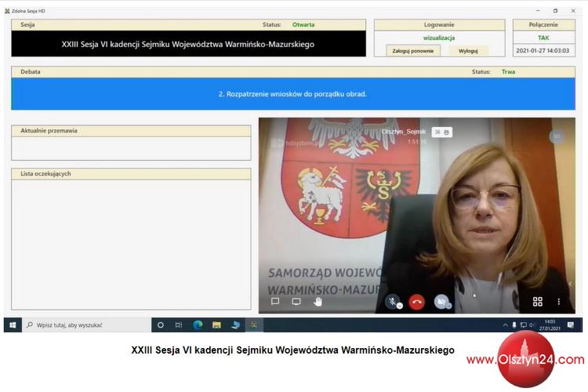Toggle the muted microphone button
Image resolution: width=588 pixels, height=392 pixels.
point(392,301)
